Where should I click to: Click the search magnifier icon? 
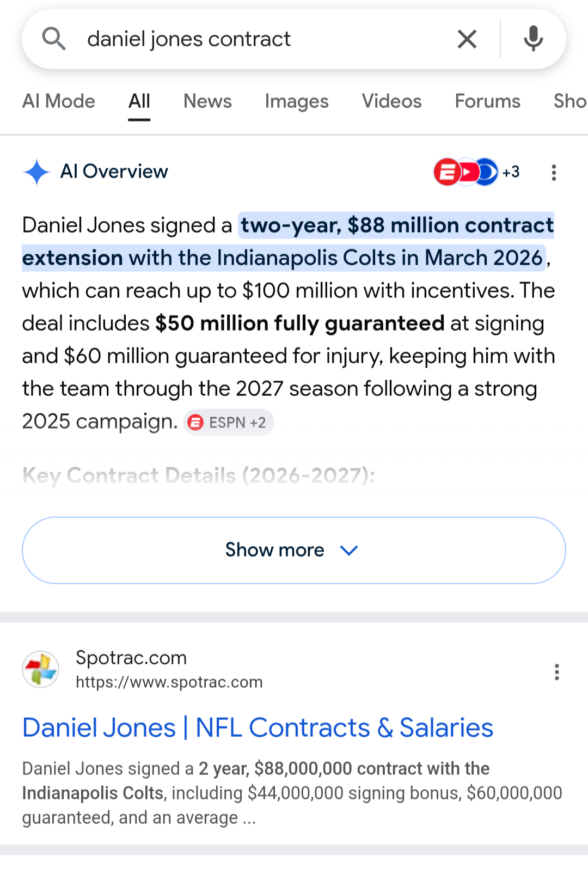[x=53, y=39]
